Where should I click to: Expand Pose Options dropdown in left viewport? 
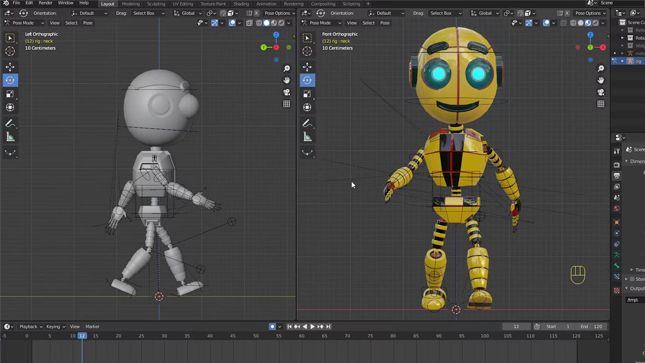(279, 13)
